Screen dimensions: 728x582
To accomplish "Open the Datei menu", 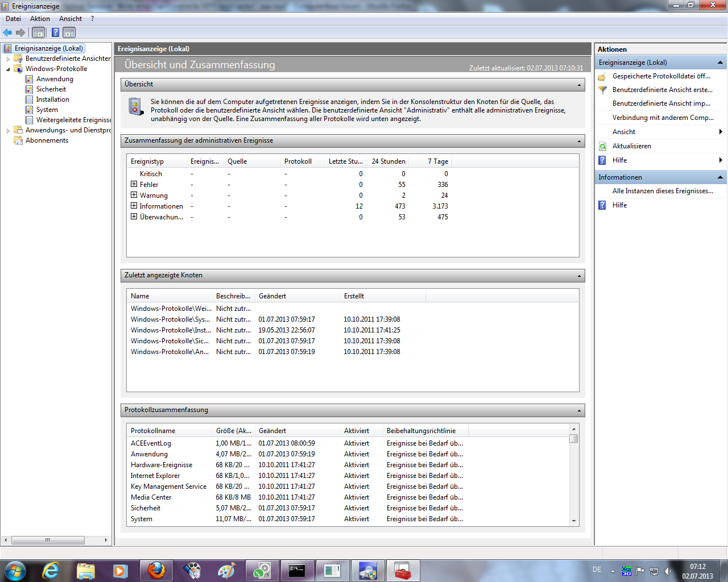I will (13, 19).
